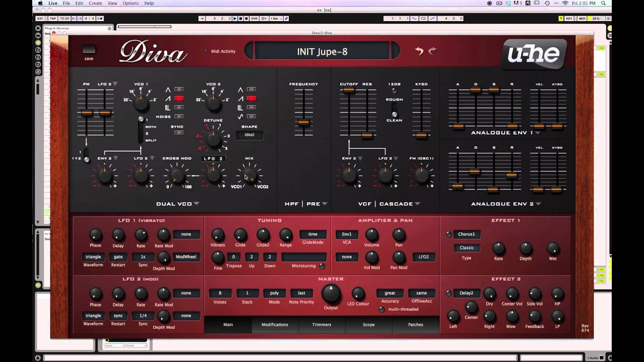Click the VCO 1 footage knob
This screenshot has height=362, width=644.
(x=141, y=104)
